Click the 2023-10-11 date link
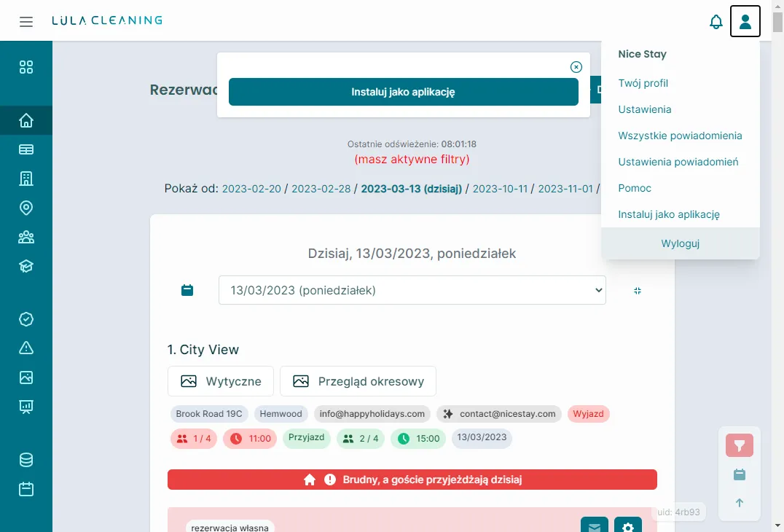 500,189
